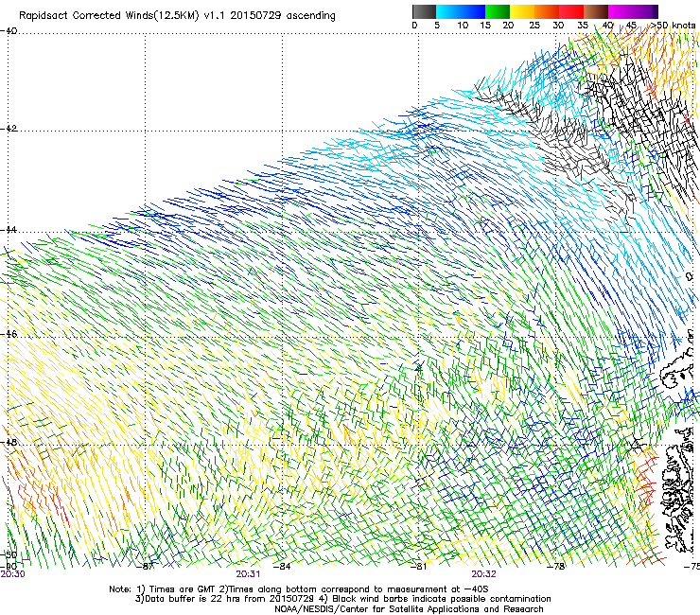Click the 20:31 time stamp
Screen dimensions: 700x615
click(x=248, y=574)
